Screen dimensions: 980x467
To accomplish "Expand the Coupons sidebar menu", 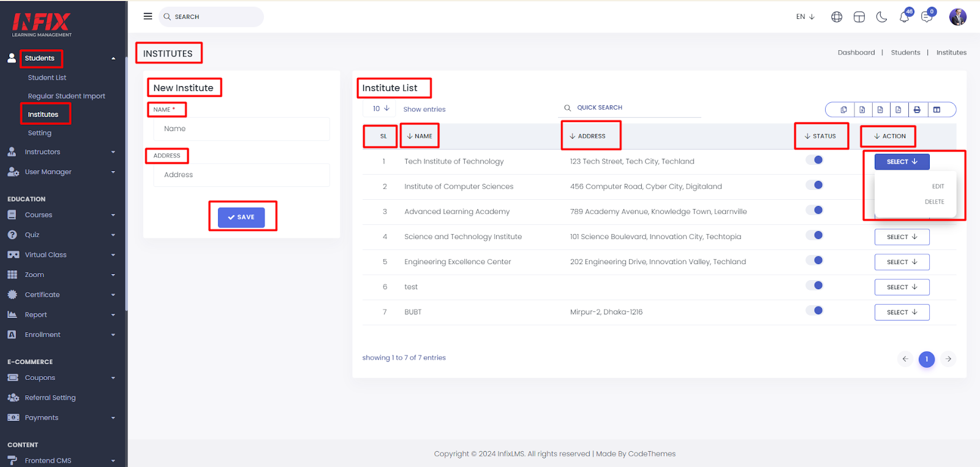I will click(61, 378).
